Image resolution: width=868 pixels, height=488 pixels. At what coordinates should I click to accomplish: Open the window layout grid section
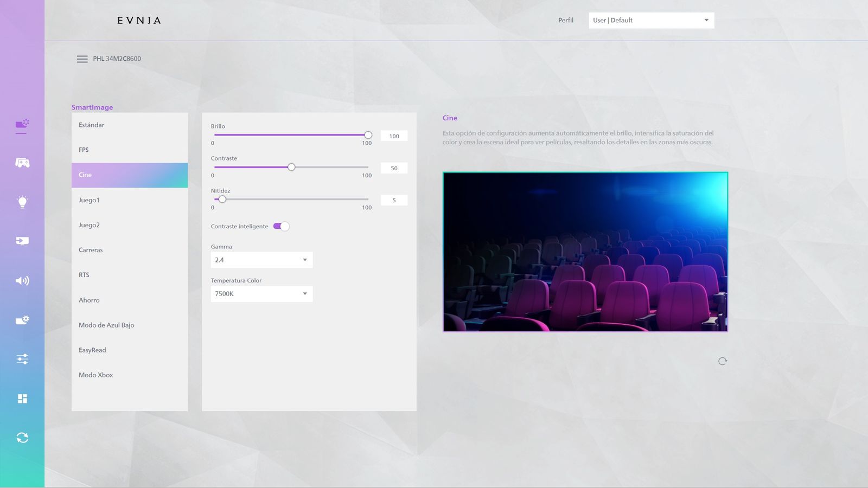click(22, 399)
